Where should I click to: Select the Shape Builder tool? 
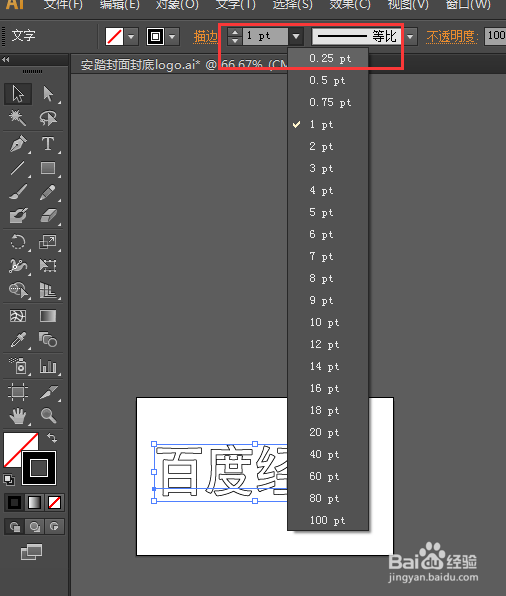[18, 290]
